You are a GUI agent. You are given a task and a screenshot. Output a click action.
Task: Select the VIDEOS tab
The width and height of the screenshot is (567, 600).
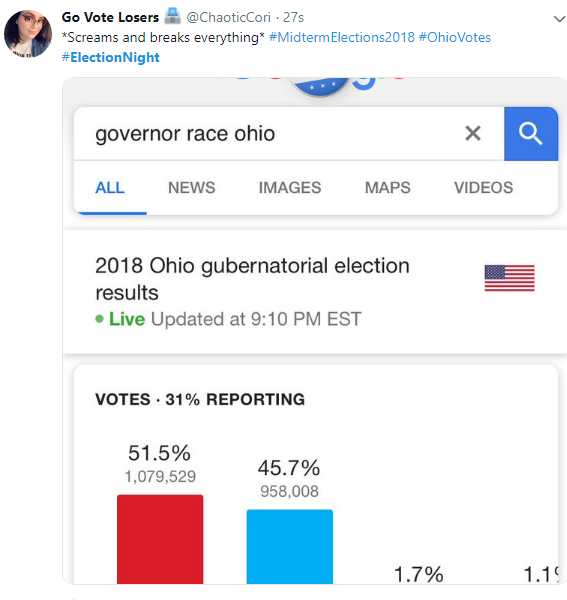click(x=483, y=188)
